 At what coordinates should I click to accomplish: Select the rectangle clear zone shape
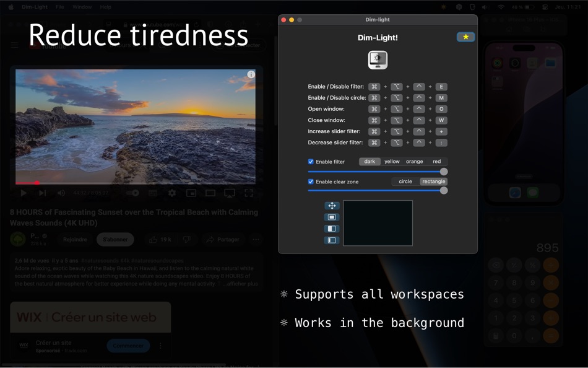click(433, 182)
